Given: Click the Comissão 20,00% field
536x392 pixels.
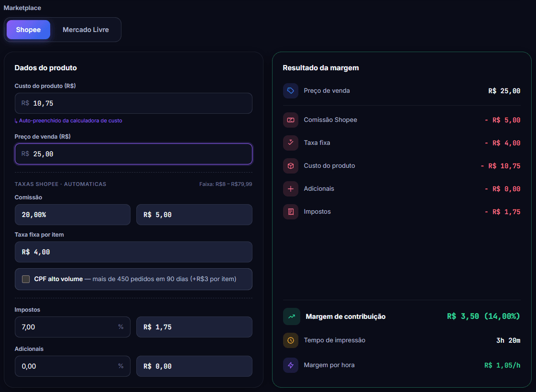Looking at the screenshot, I should coord(73,215).
